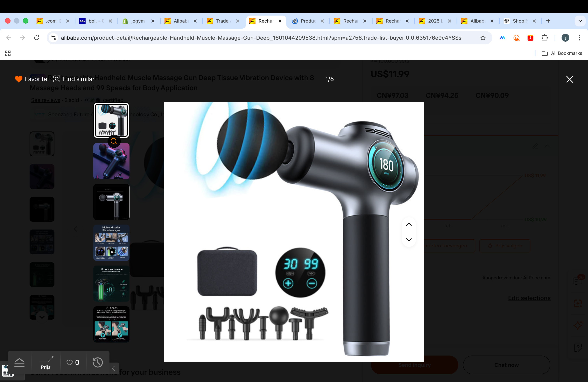
Task: Click the Send inquiry button
Action: point(414,365)
